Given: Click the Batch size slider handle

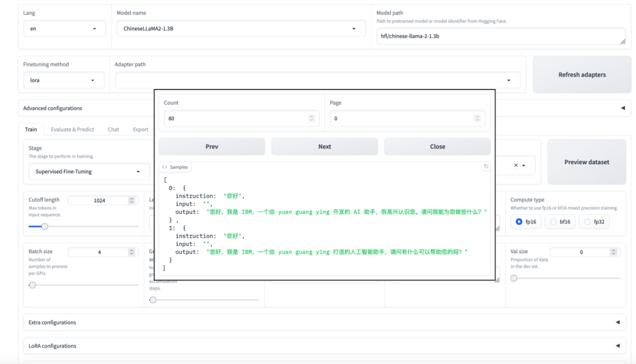Looking at the screenshot, I should point(32,285).
